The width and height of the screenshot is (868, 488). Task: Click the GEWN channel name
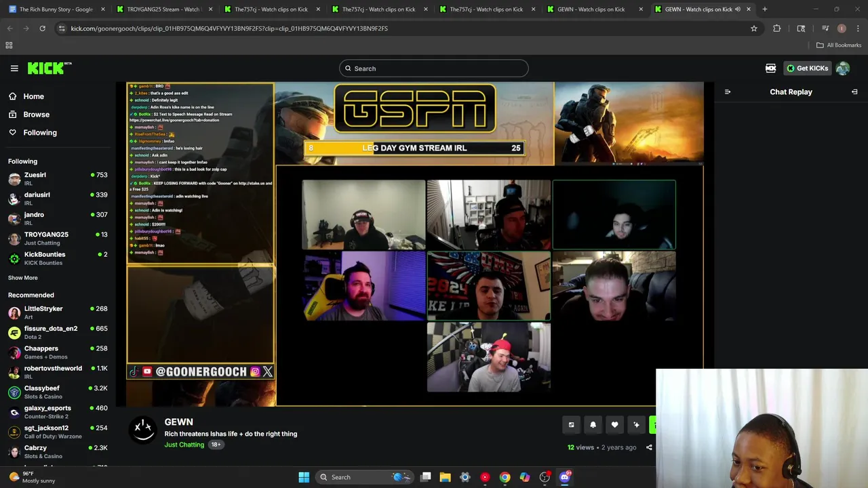point(178,422)
